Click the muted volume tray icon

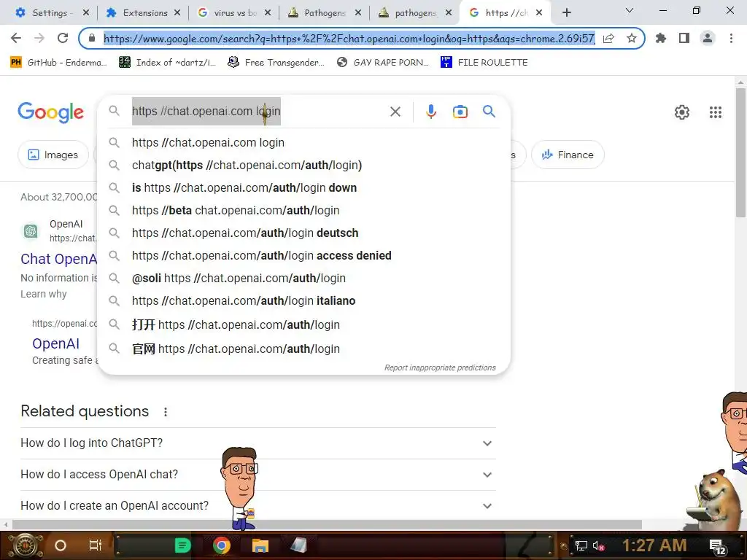[599, 545]
